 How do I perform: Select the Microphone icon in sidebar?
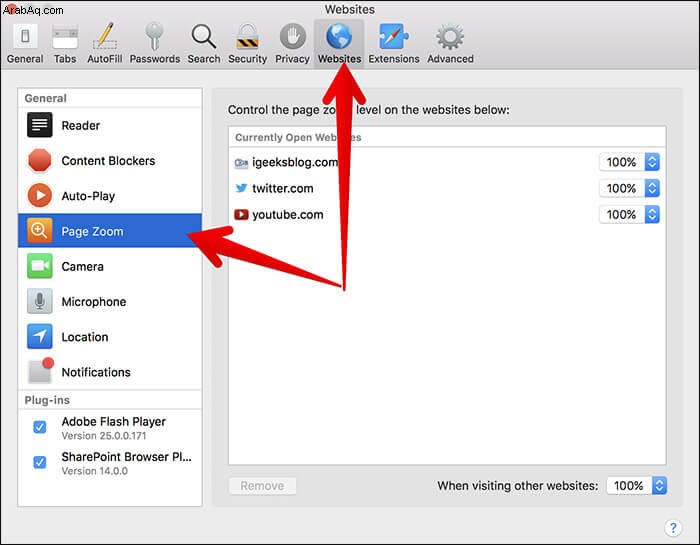[40, 301]
